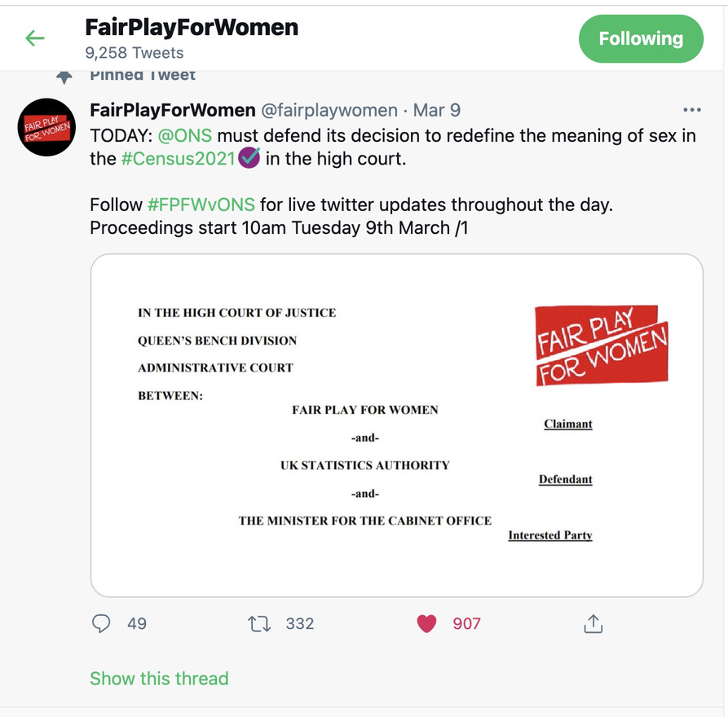728x717 pixels.
Task: Open the tweet's three-dot more menu
Action: 691,110
